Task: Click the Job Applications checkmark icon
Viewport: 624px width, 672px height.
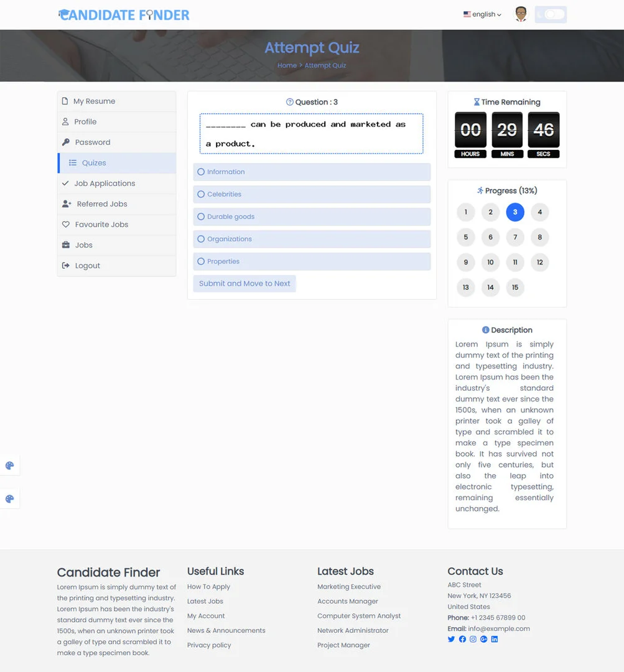Action: pyautogui.click(x=65, y=184)
